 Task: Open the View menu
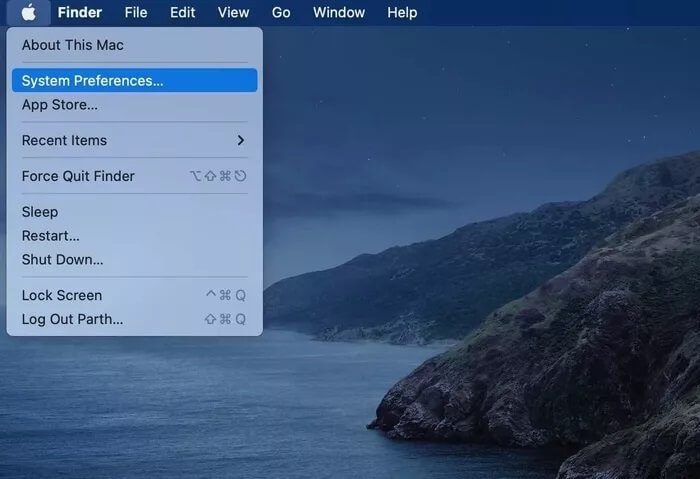[233, 13]
